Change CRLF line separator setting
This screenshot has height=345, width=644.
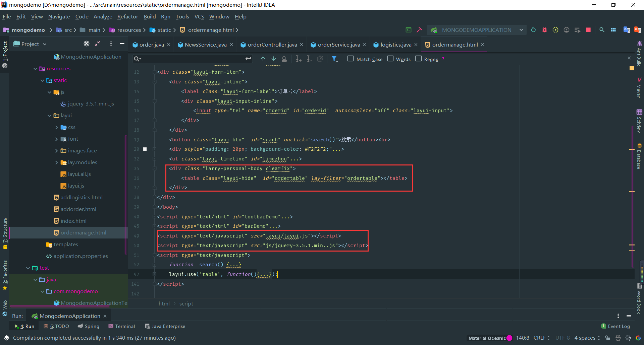click(x=541, y=338)
